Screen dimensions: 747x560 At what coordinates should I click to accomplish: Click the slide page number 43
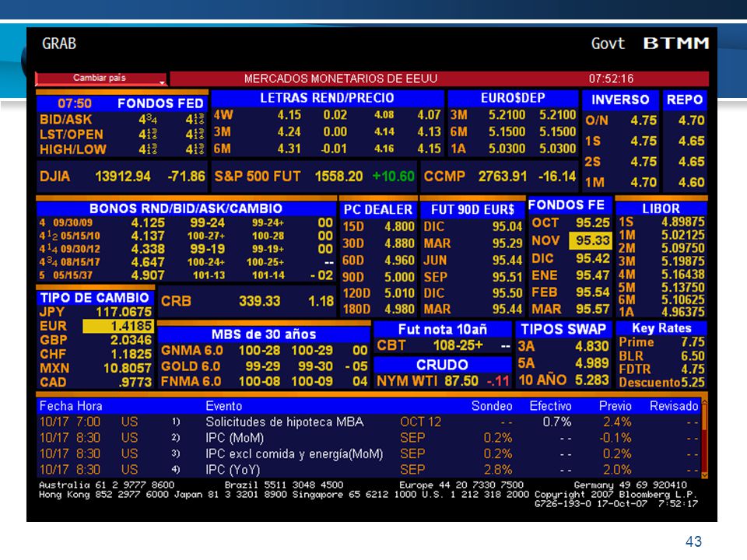click(693, 541)
